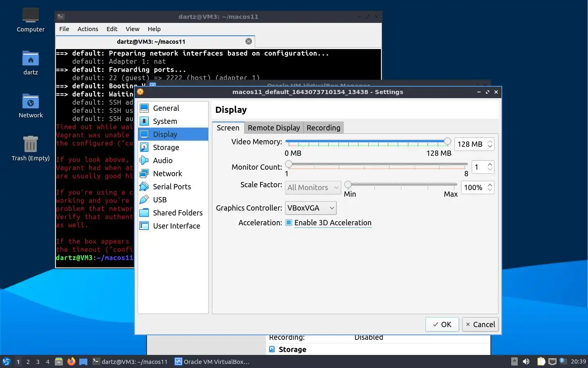
Task: Increase Monitor Count with up arrow
Action: pos(490,164)
